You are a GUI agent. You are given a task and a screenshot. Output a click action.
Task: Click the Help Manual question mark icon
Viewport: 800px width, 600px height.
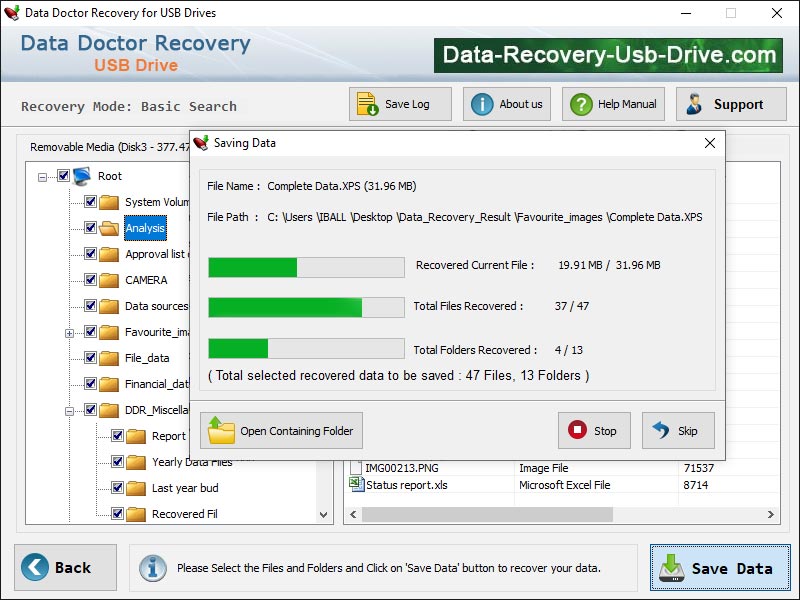pos(580,104)
